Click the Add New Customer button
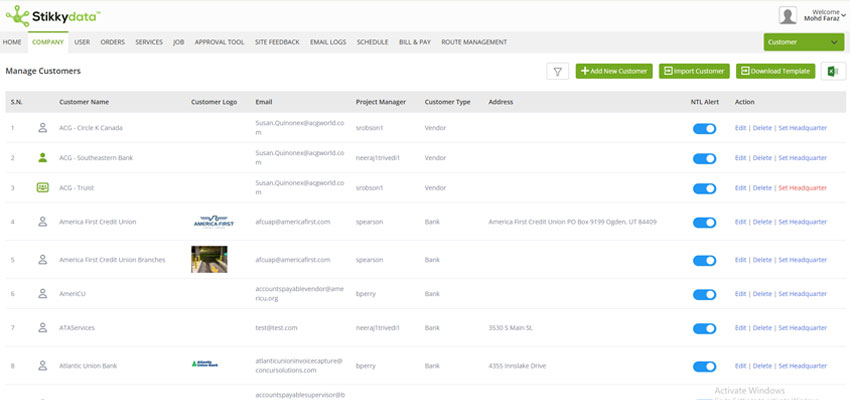The width and height of the screenshot is (850, 400). coord(614,71)
